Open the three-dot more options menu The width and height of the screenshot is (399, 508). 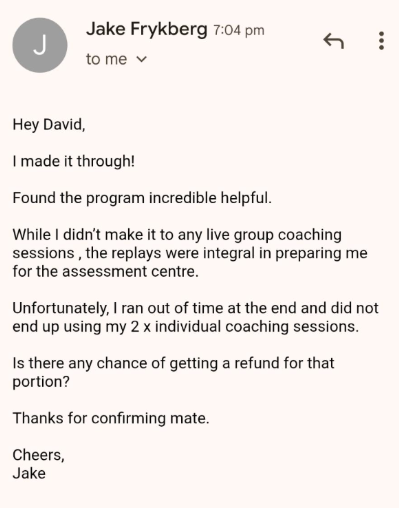coord(381,41)
